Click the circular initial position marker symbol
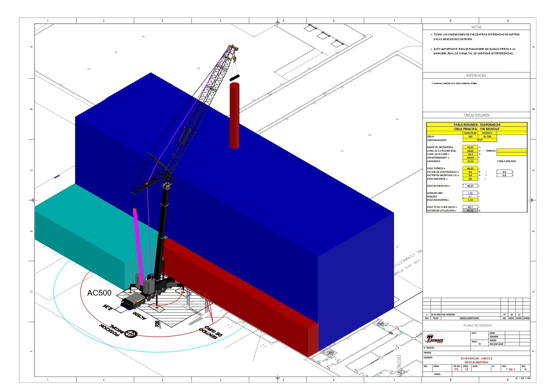 [x=131, y=334]
